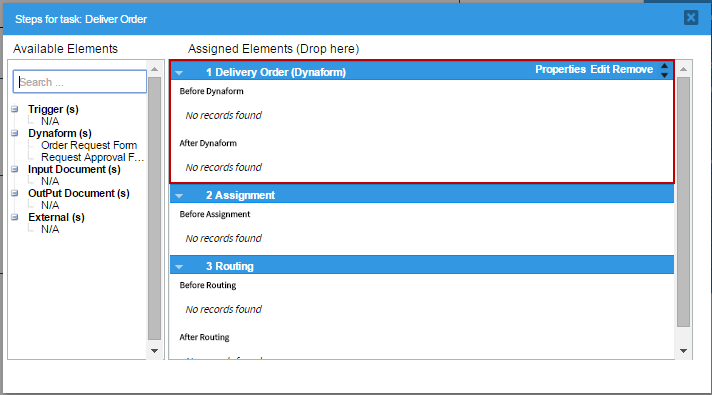Click the Available Elements scroll down arrow

[154, 351]
